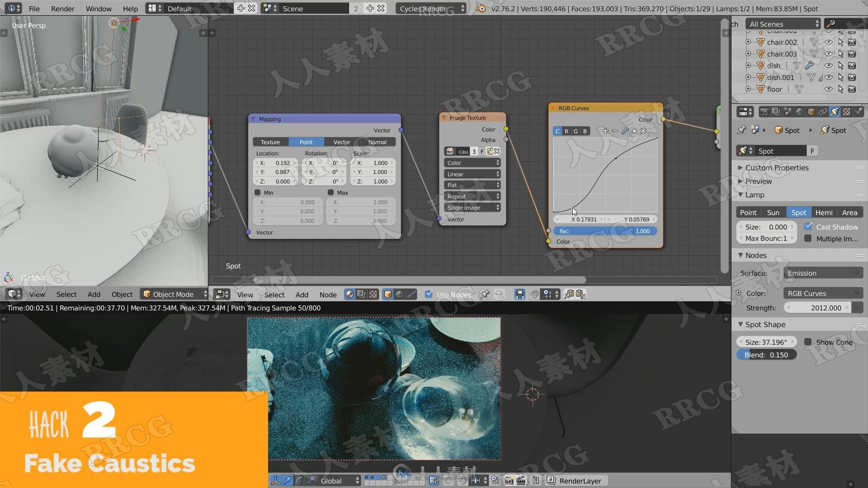Click the Spot lamp type icon
This screenshot has width=868, height=488.
tap(797, 212)
